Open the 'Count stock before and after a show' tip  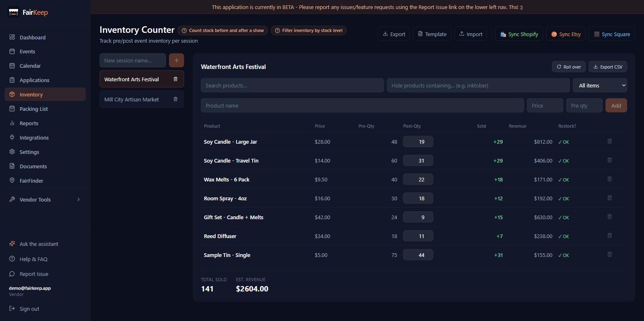[x=223, y=30]
